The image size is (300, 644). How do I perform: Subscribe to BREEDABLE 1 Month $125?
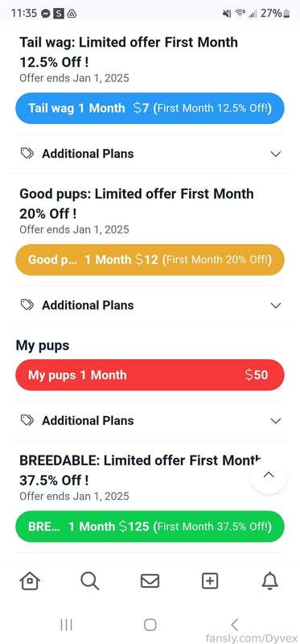[x=150, y=526]
